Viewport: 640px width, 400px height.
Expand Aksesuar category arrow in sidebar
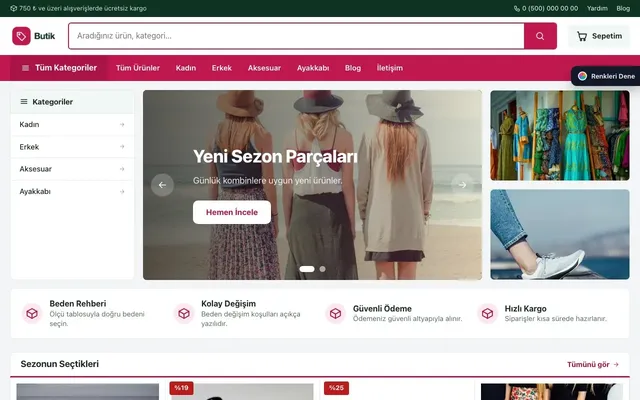pyautogui.click(x=122, y=169)
